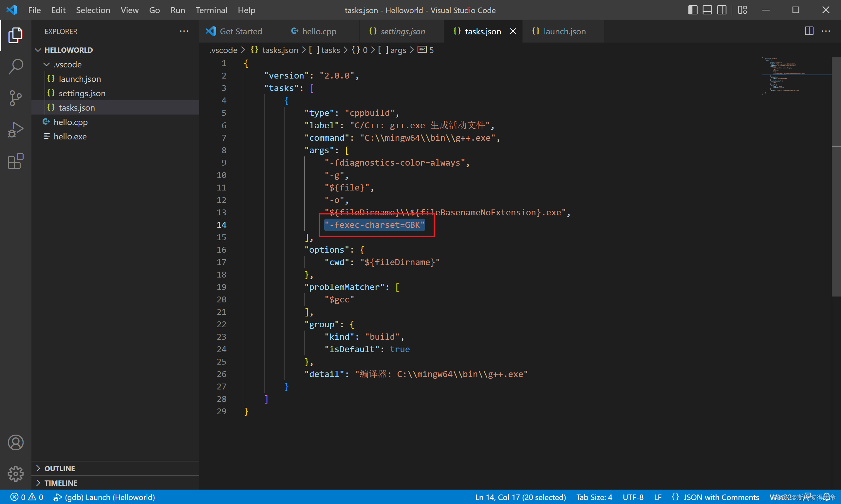The image size is (841, 504).
Task: Click Tab Size: 4 status item
Action: [594, 497]
